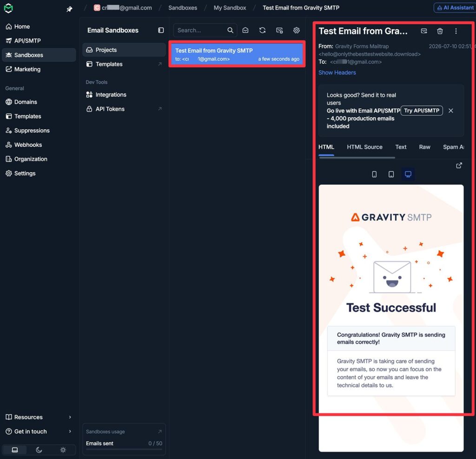Open the AI Assistant button

[455, 8]
